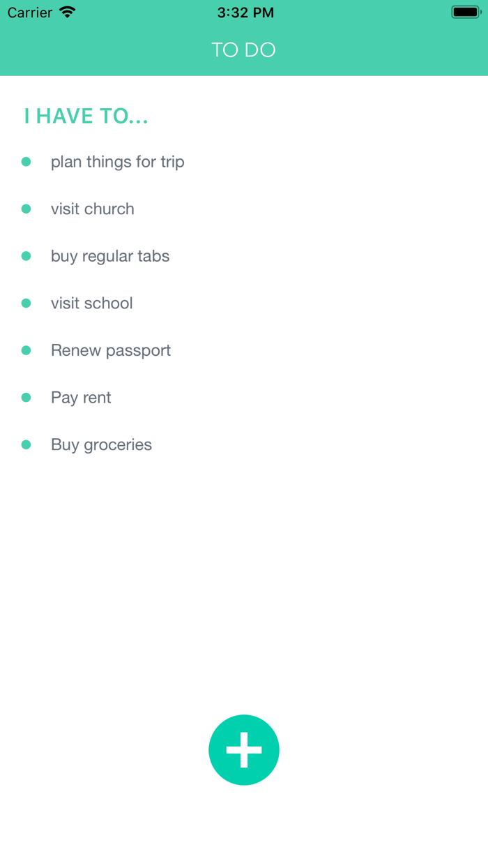
Task: Tap the 3:32 PM status bar clock
Action: 245,13
